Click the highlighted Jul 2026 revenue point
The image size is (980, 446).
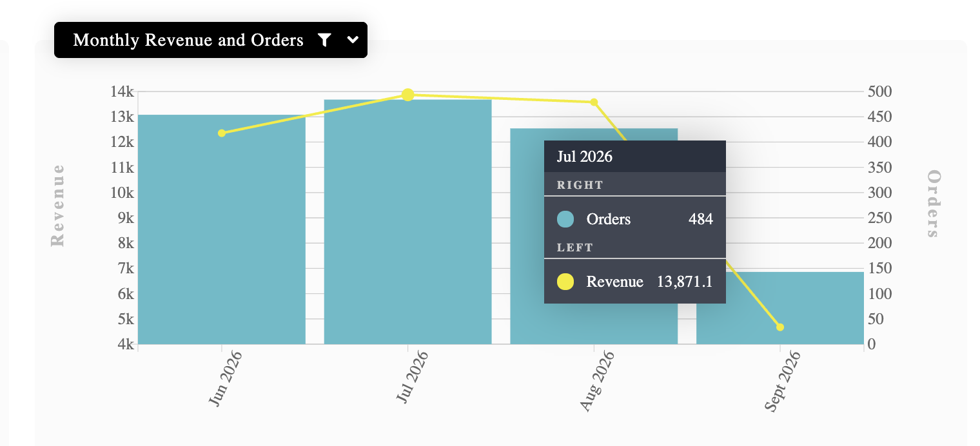[407, 95]
